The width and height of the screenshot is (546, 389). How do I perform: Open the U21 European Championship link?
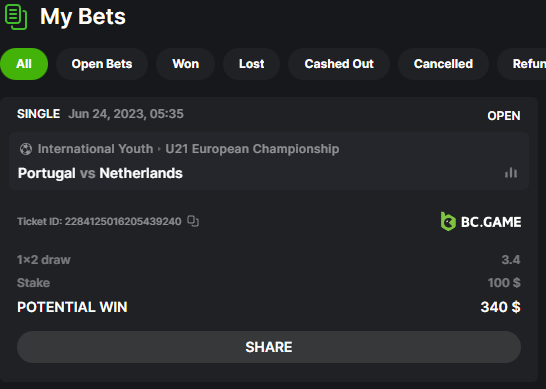252,149
